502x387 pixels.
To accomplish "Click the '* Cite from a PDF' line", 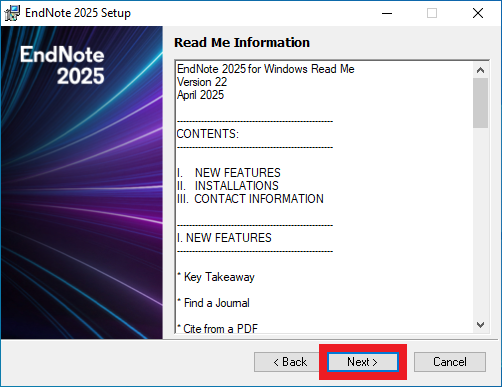I will pos(217,328).
